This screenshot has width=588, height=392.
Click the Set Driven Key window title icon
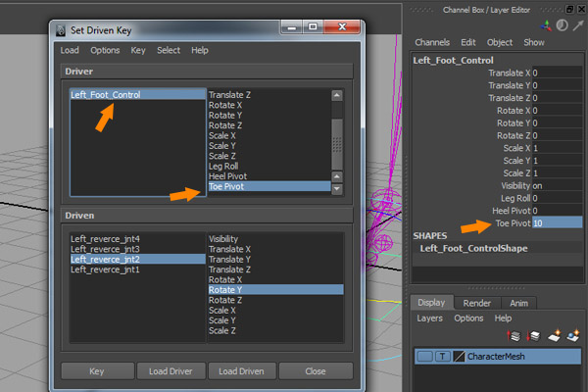coord(61,30)
